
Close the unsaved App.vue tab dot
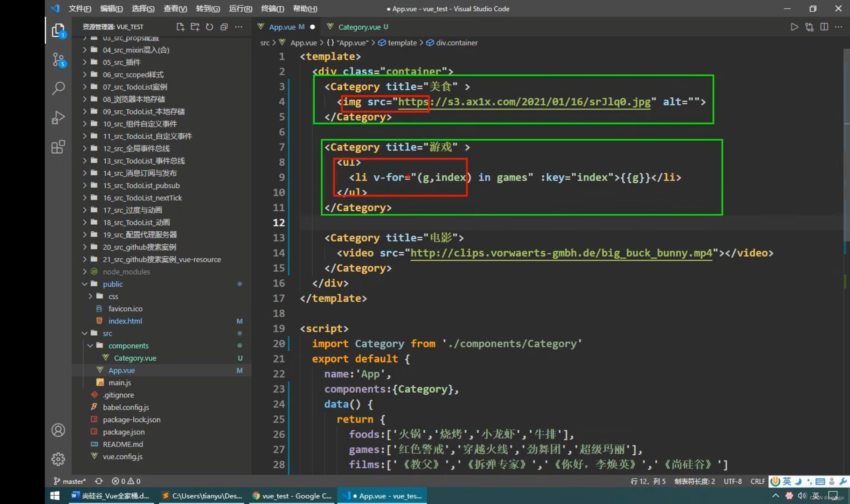click(313, 27)
